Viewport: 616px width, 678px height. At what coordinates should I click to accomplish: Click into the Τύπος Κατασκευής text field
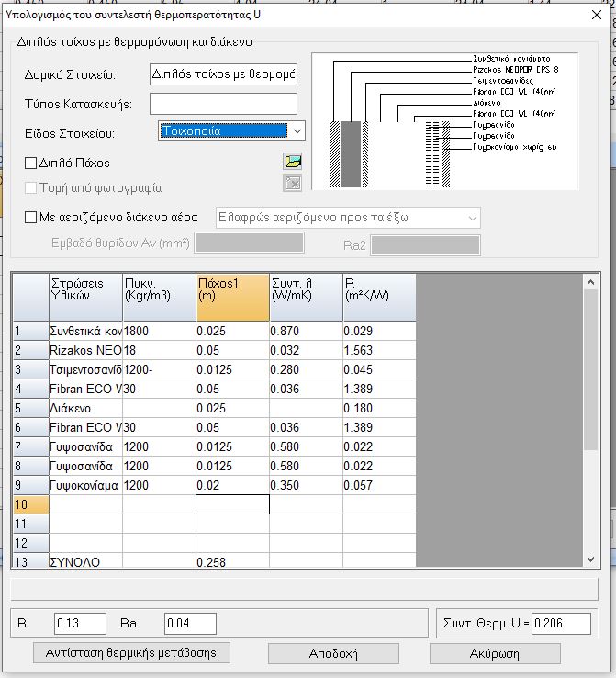pyautogui.click(x=223, y=104)
